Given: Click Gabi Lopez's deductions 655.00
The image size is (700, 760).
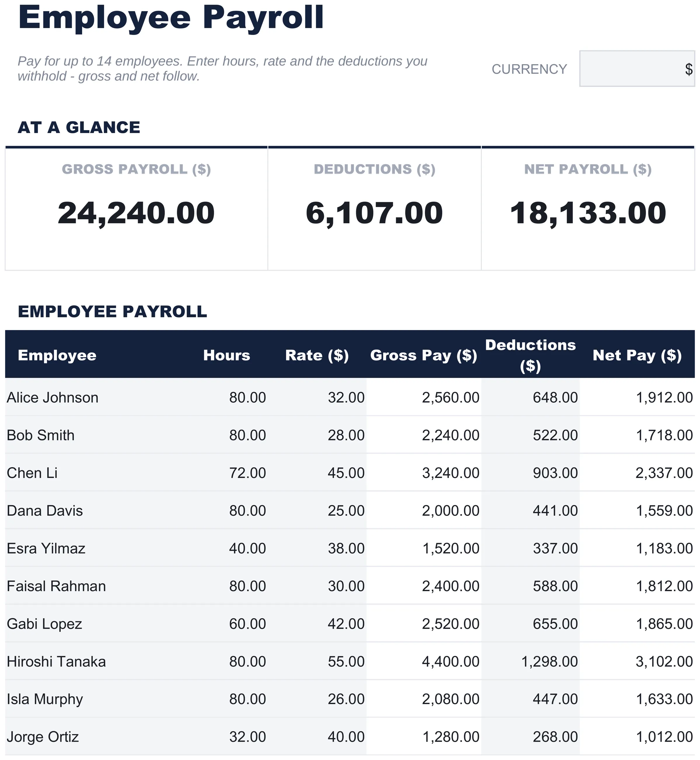Looking at the screenshot, I should point(555,624).
